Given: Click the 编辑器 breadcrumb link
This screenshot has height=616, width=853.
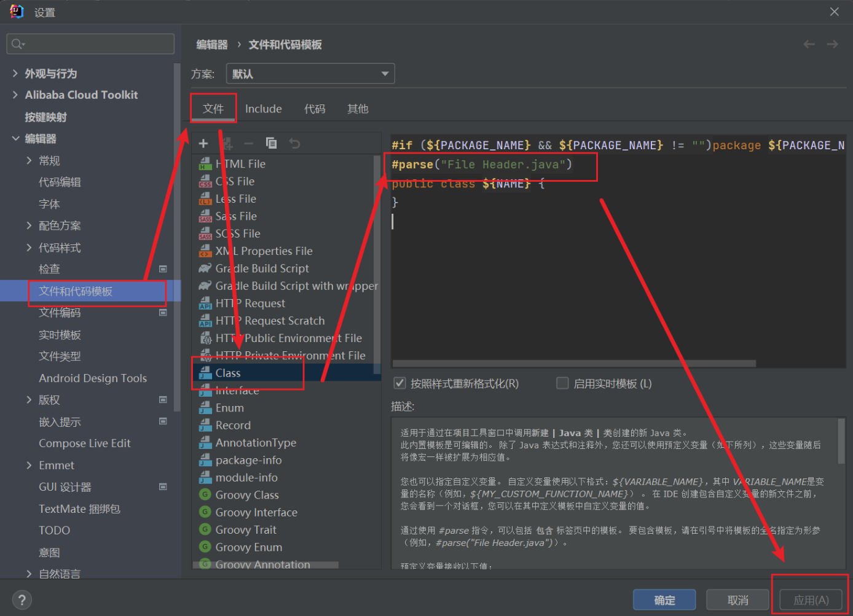Looking at the screenshot, I should click(212, 44).
